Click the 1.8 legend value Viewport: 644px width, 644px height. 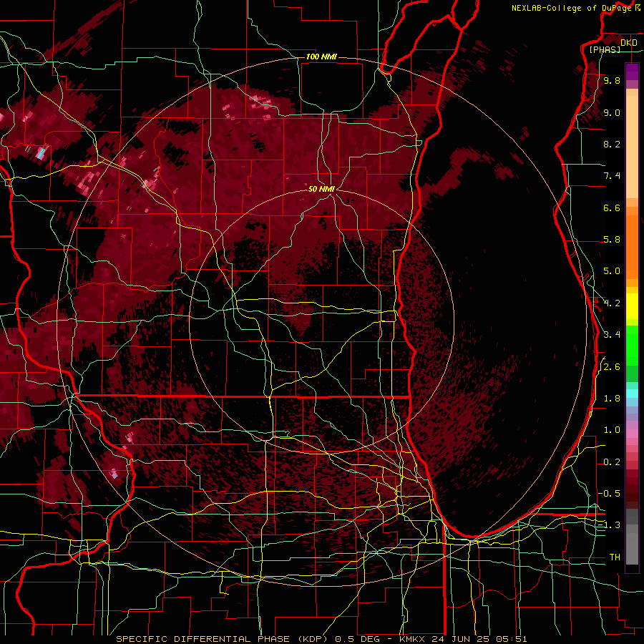point(612,399)
